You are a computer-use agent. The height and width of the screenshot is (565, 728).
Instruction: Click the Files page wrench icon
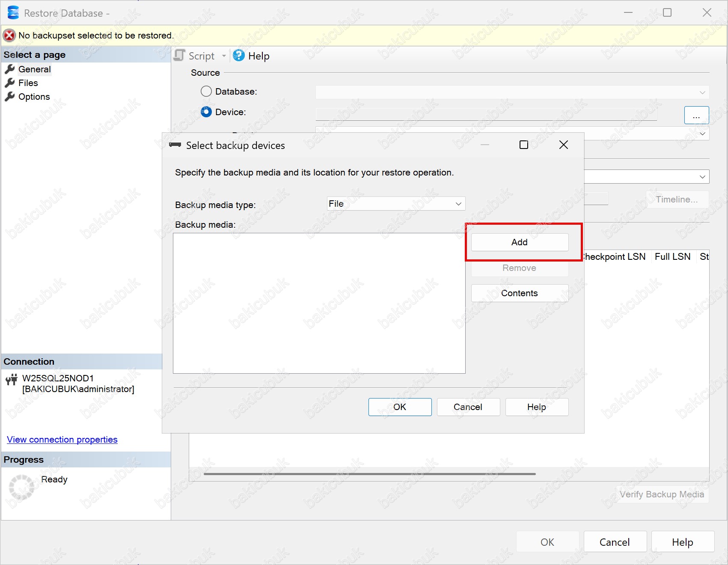pos(10,83)
